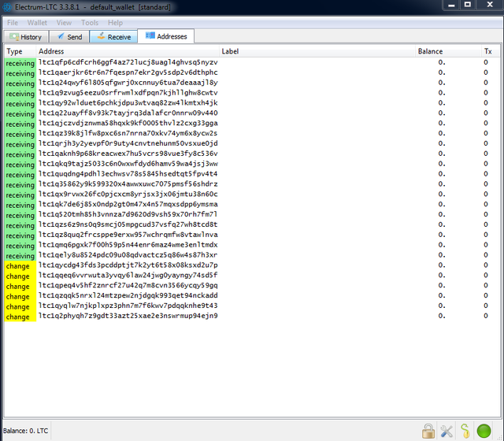Switch to the History tab
Image resolution: width=504 pixels, height=441 pixels.
pyautogui.click(x=26, y=37)
